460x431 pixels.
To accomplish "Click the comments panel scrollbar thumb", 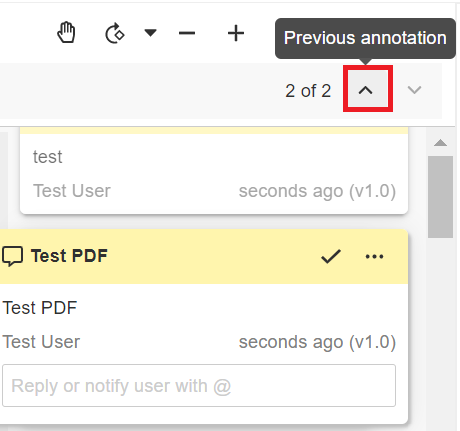I will (440, 197).
